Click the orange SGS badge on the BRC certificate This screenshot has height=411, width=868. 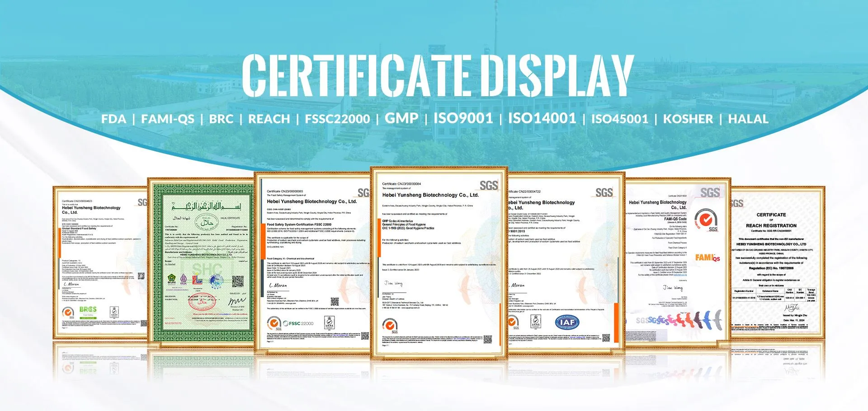point(68,313)
